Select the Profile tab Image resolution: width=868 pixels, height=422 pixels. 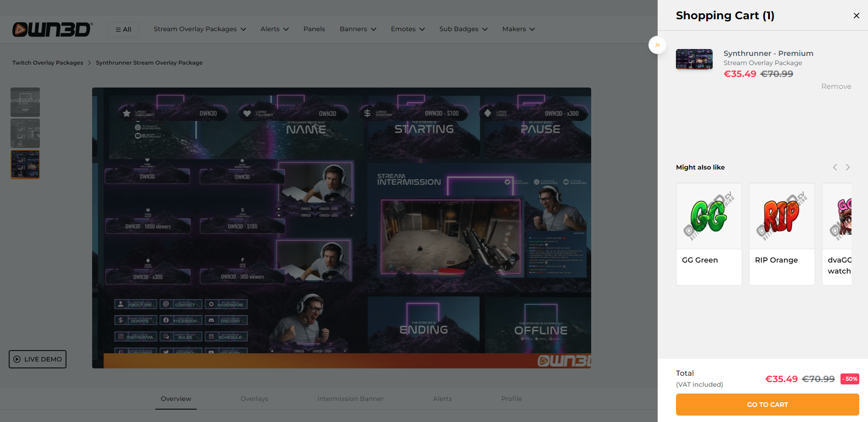(511, 399)
